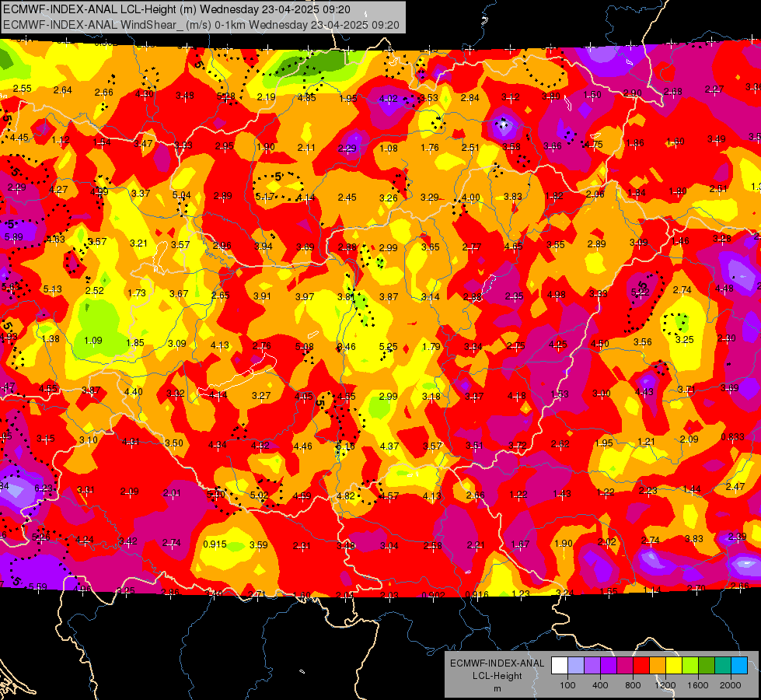Click the wind shear value 4.02
The height and width of the screenshot is (700, 761).
coord(388,99)
